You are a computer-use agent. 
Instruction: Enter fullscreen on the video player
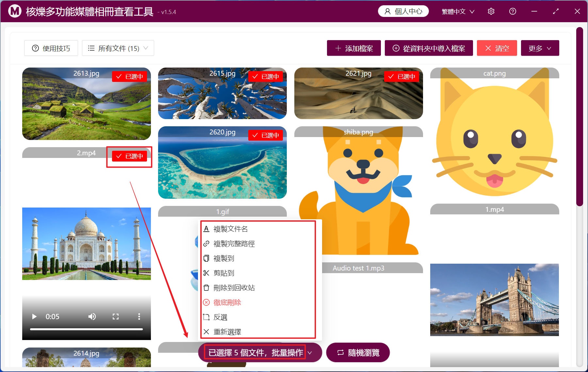point(116,317)
